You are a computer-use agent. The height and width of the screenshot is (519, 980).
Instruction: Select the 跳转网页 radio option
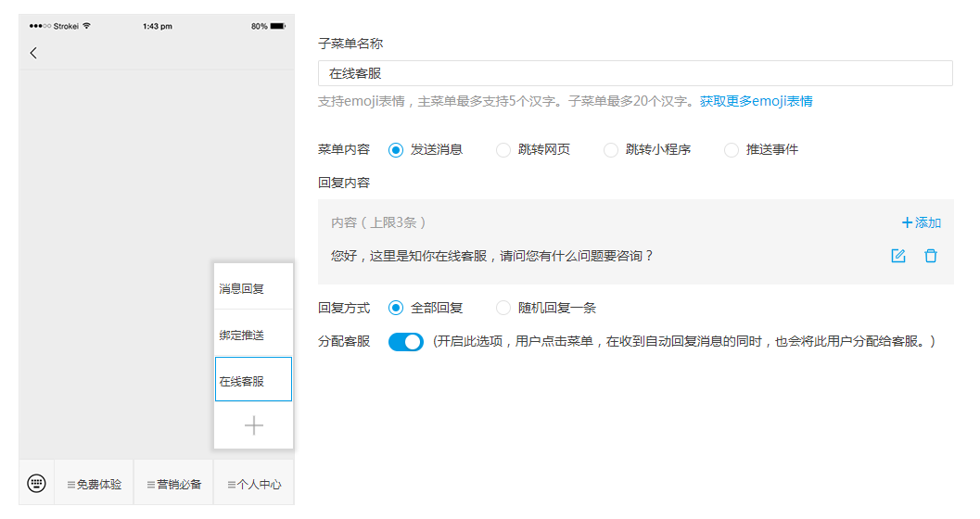pyautogui.click(x=503, y=150)
